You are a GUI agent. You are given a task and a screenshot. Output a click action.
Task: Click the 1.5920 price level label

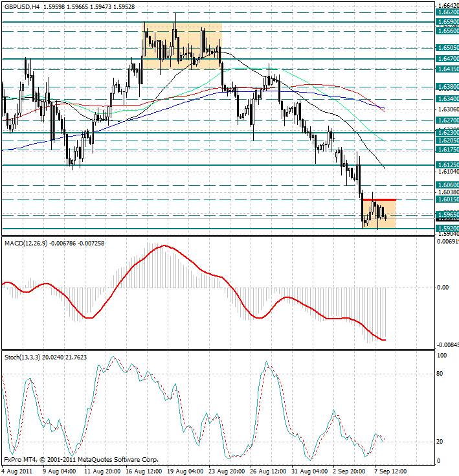click(447, 228)
